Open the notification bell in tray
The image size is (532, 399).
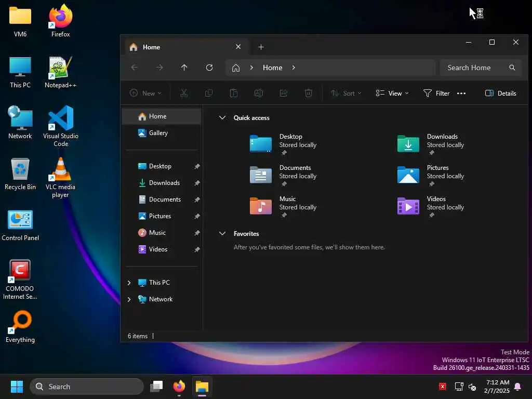[518, 387]
